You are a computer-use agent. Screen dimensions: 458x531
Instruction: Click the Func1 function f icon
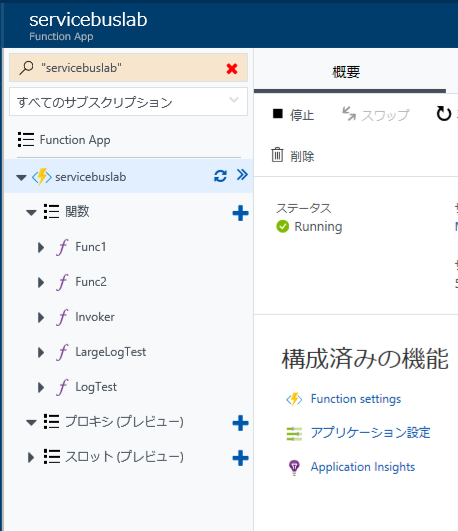tap(62, 247)
